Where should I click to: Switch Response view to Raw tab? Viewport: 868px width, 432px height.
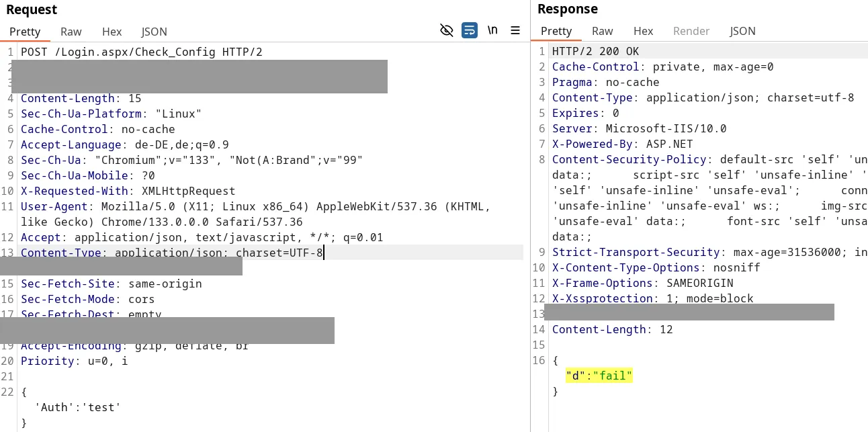pyautogui.click(x=602, y=31)
